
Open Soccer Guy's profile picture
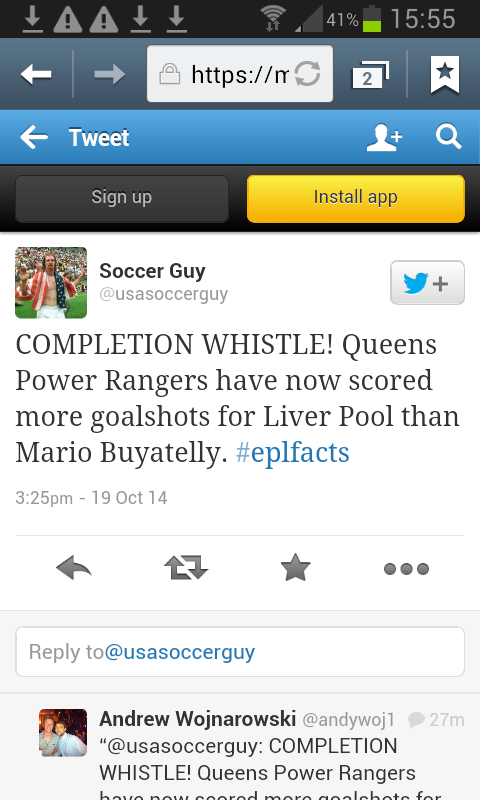tap(51, 283)
